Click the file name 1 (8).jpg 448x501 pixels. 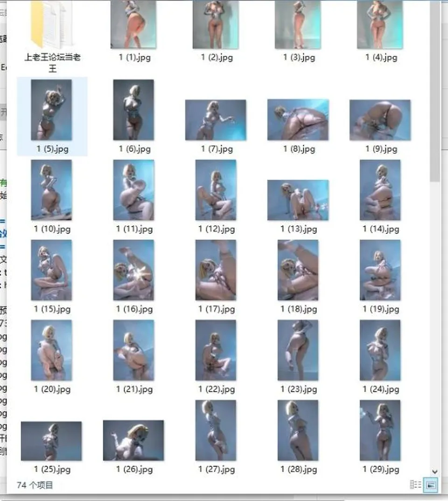(299, 149)
